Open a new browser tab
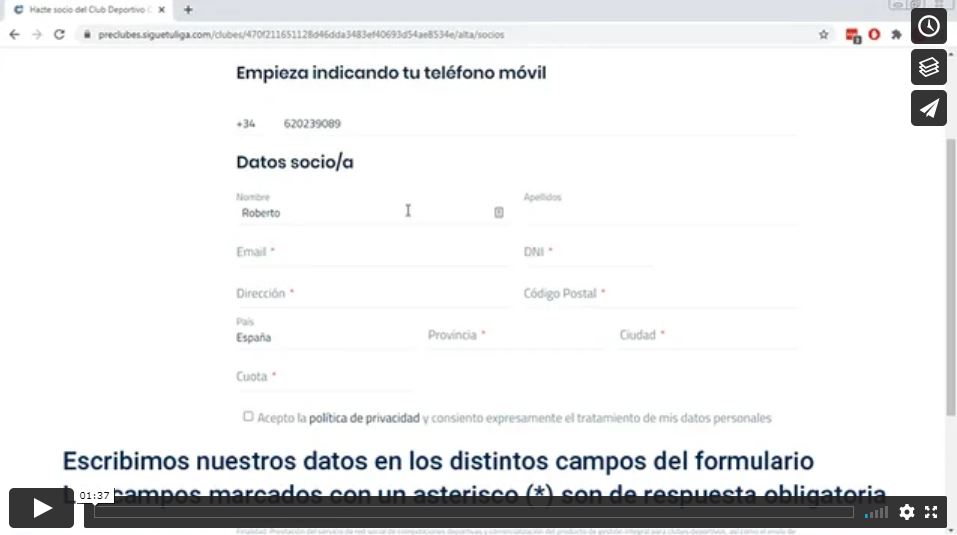 point(188,10)
